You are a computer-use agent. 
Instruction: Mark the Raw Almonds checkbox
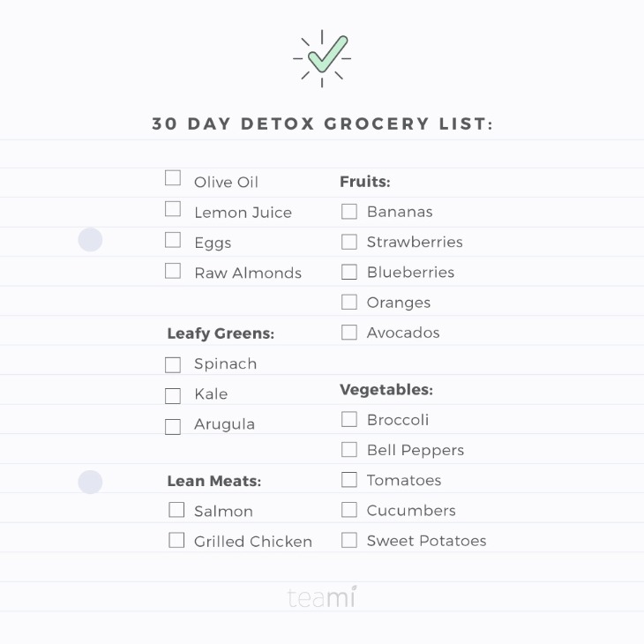(173, 271)
